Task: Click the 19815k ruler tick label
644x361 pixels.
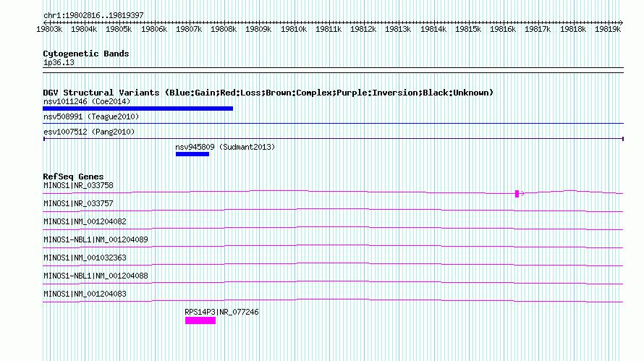Action: pos(468,29)
